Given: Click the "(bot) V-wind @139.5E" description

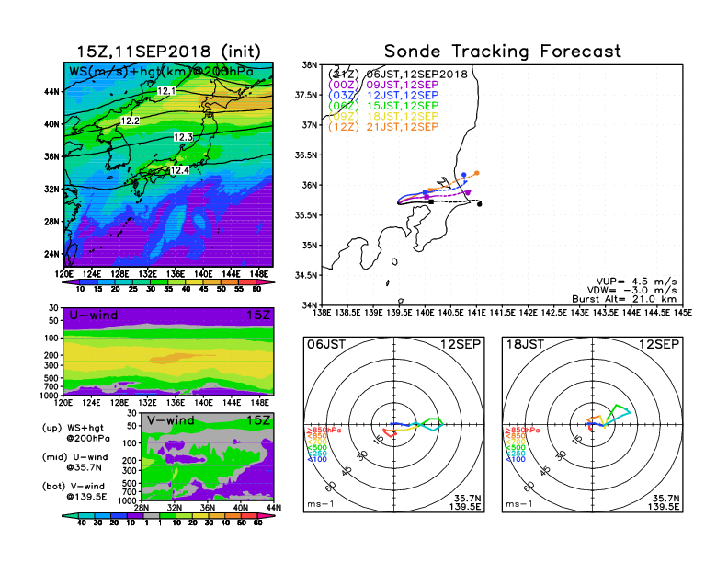Looking at the screenshot, I should (74, 491).
